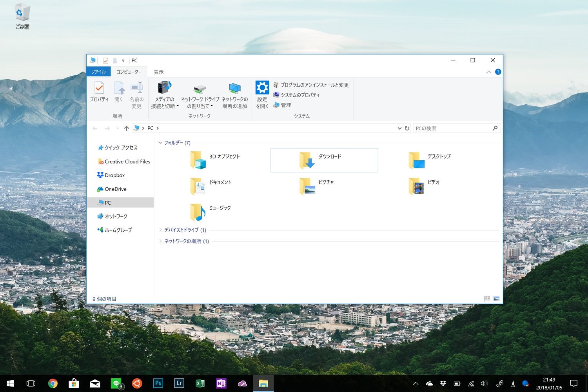This screenshot has width=588, height=392.
Task: Select the ビデオ folder
Action: (424, 186)
